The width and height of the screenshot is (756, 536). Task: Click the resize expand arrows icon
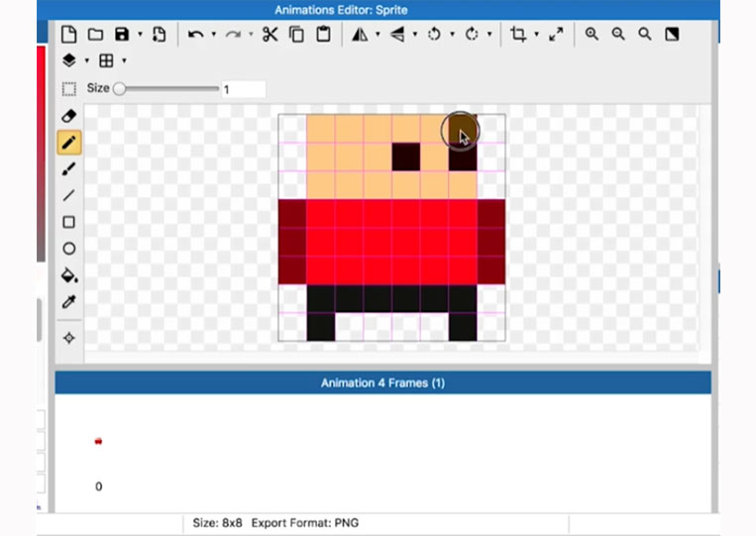[x=556, y=35]
